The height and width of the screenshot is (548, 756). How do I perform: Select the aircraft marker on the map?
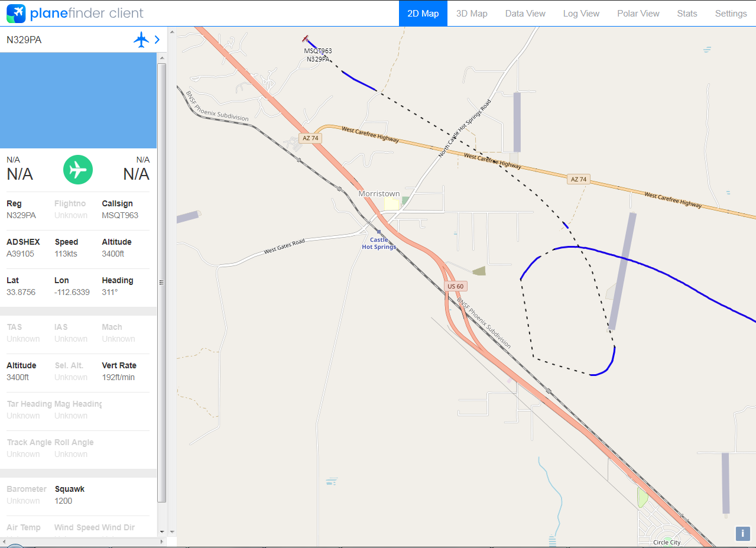[306, 39]
